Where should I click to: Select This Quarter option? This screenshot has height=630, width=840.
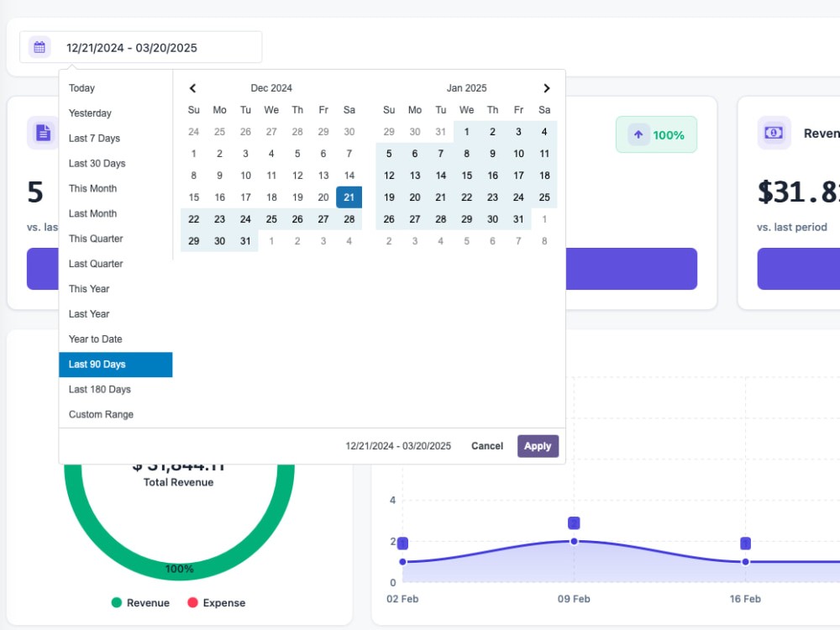[x=116, y=239]
